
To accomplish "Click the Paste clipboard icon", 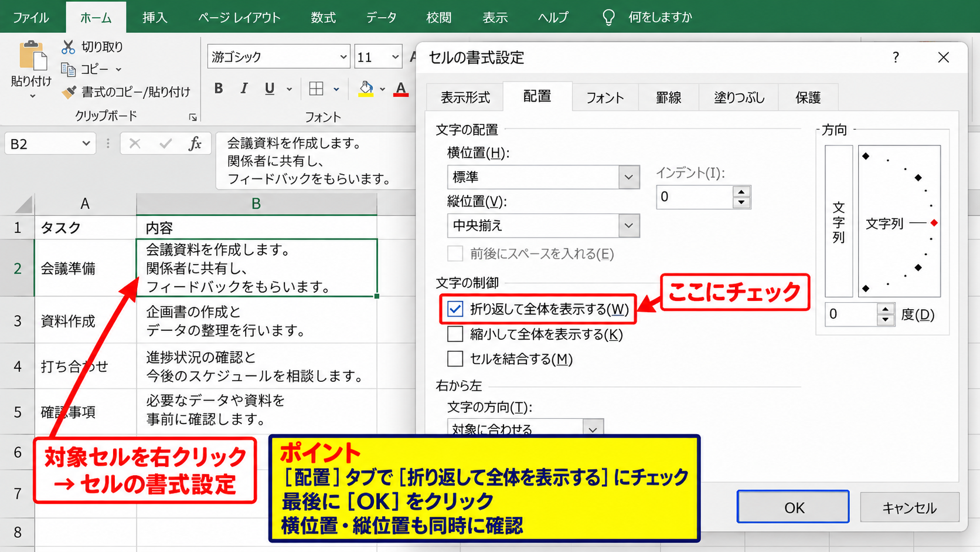I will (33, 56).
